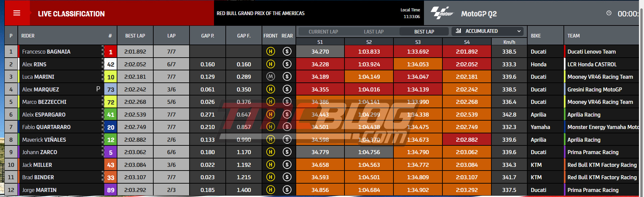Sort by Best Lap column header
This screenshot has width=644, height=197.
(x=135, y=36)
